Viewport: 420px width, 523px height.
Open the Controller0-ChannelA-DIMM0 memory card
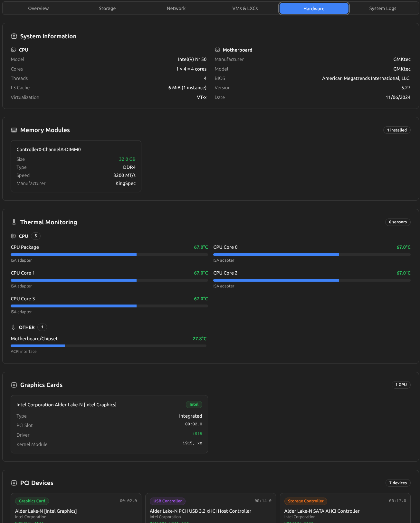(x=76, y=166)
